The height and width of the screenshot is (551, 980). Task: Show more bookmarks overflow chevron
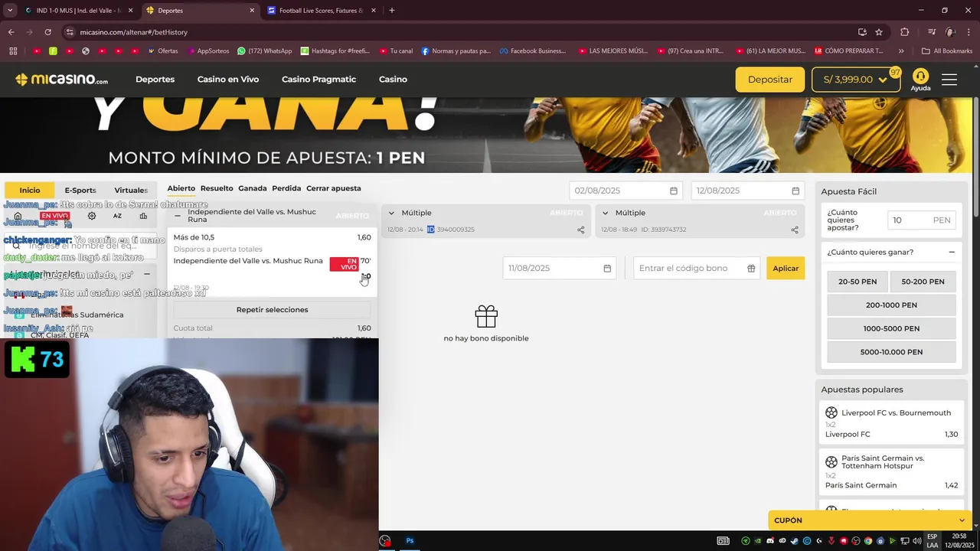(x=900, y=51)
